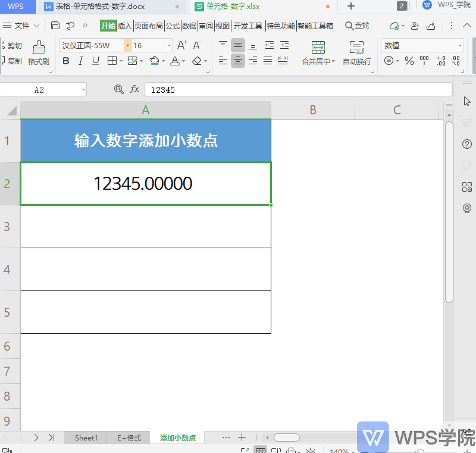Click 复制 copy button

pos(12,61)
